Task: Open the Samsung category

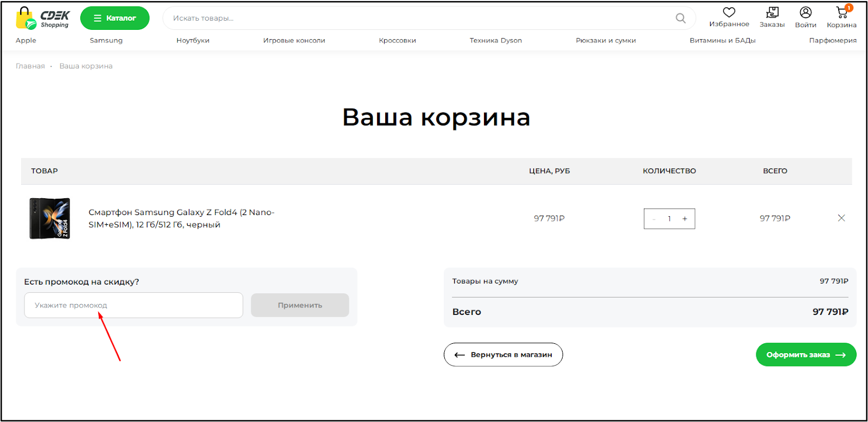Action: [x=106, y=40]
